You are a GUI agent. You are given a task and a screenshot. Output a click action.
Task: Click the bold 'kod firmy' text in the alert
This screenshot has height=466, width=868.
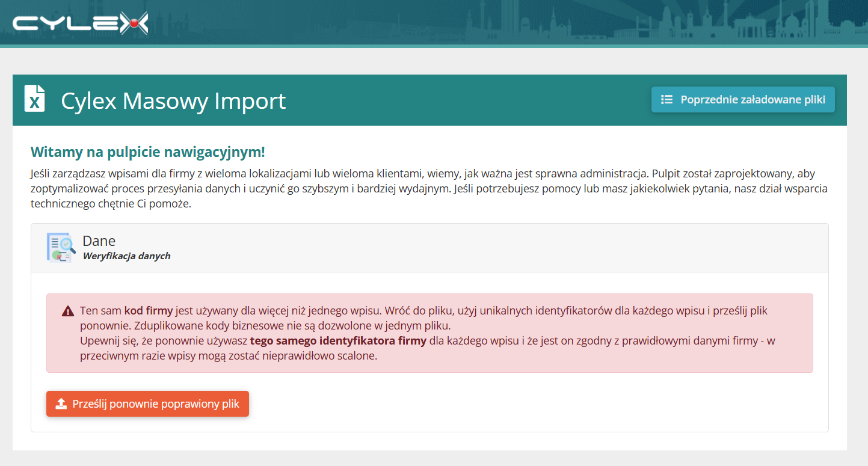(x=149, y=311)
